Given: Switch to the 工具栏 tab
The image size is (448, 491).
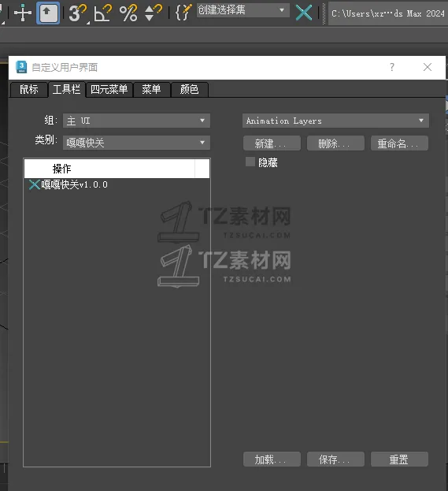Looking at the screenshot, I should pos(66,90).
